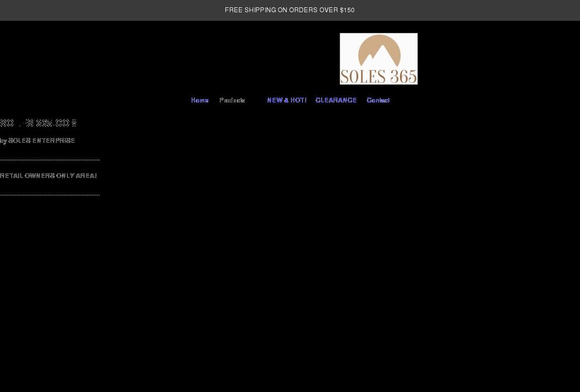
Task: Select the Contact navigation entry
Action: tap(378, 100)
